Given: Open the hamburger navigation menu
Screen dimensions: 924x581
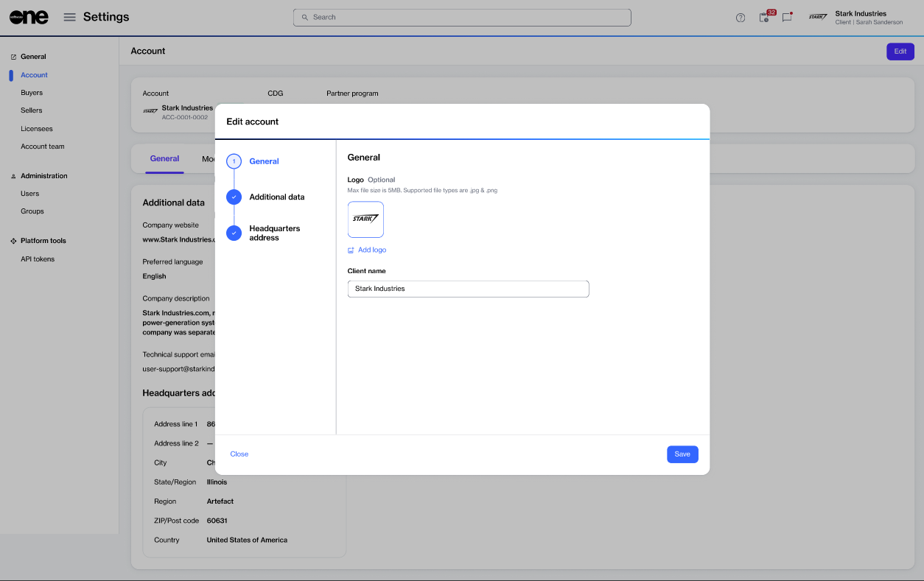Looking at the screenshot, I should click(69, 18).
